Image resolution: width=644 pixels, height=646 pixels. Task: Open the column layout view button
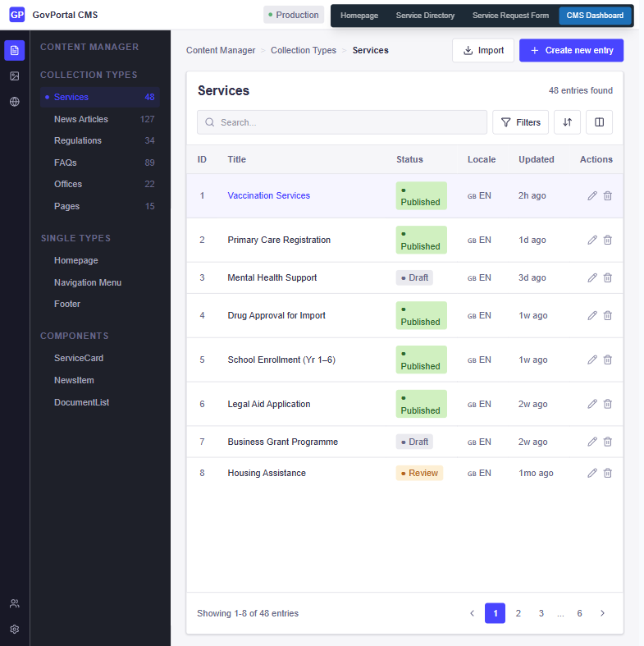coord(599,122)
